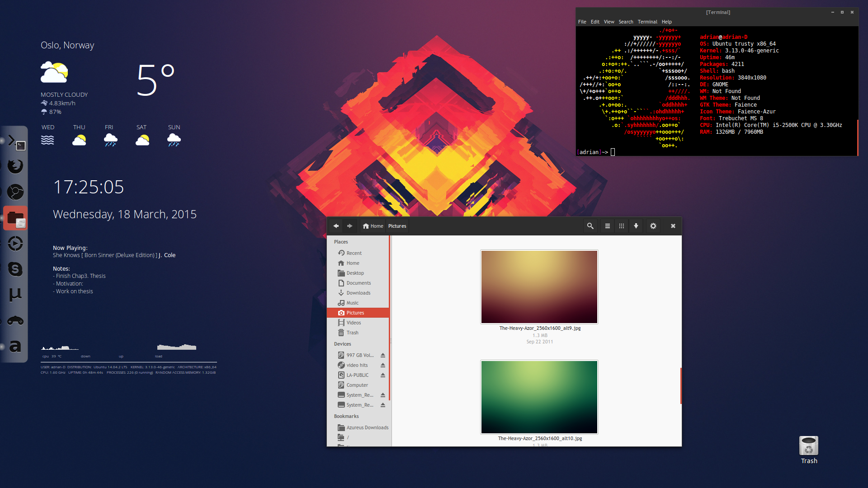Click the Pictures breadcrumb button
Screen dimensions: 868x488
click(397, 226)
